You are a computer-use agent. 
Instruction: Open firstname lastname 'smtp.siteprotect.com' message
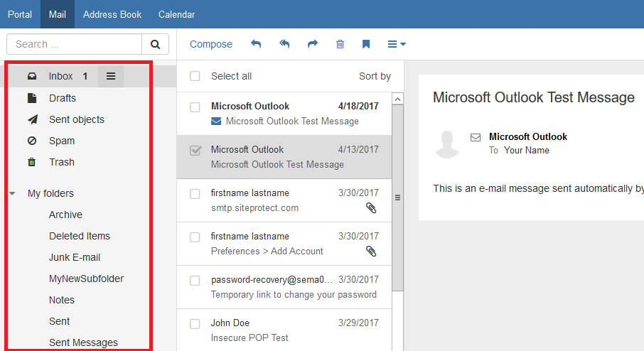point(284,200)
